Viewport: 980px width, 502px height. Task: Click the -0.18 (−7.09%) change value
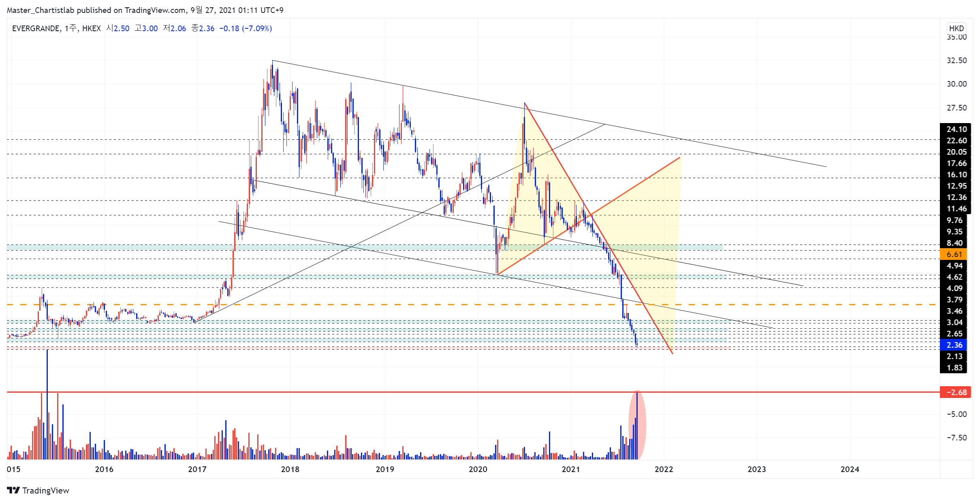tap(246, 28)
